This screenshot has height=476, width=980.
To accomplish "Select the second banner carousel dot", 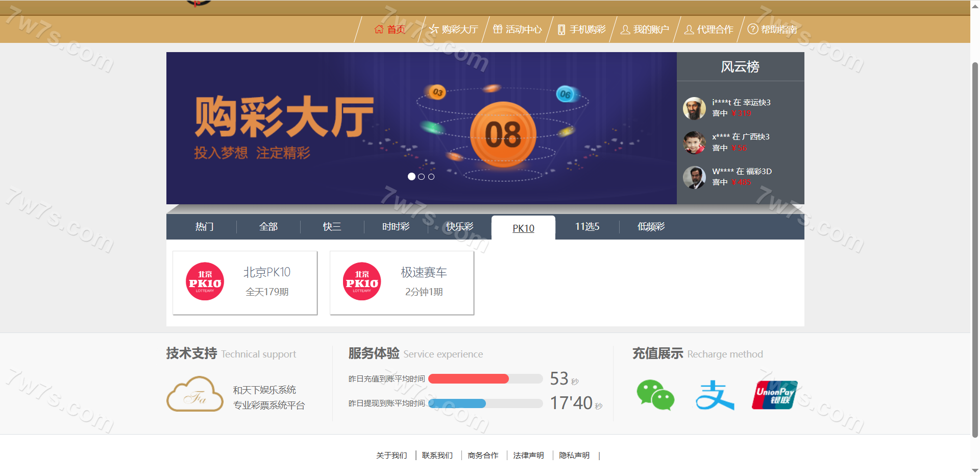I will tap(421, 177).
